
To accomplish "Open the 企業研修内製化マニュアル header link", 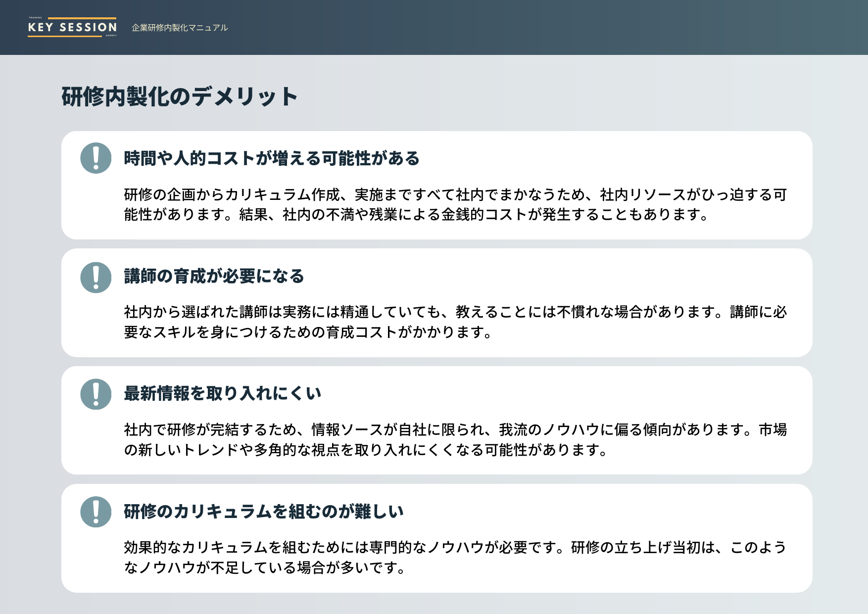I will click(x=180, y=28).
